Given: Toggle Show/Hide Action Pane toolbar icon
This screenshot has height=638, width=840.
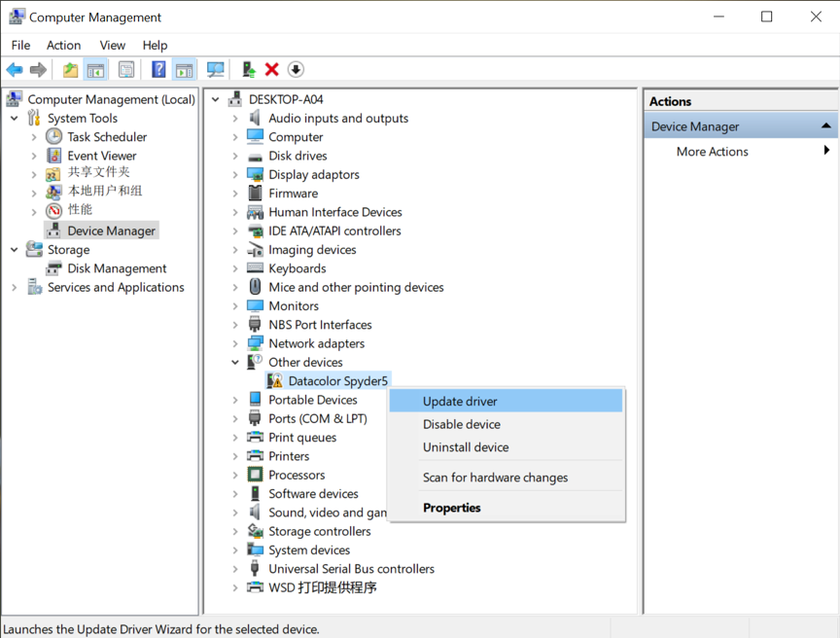Looking at the screenshot, I should 185,70.
